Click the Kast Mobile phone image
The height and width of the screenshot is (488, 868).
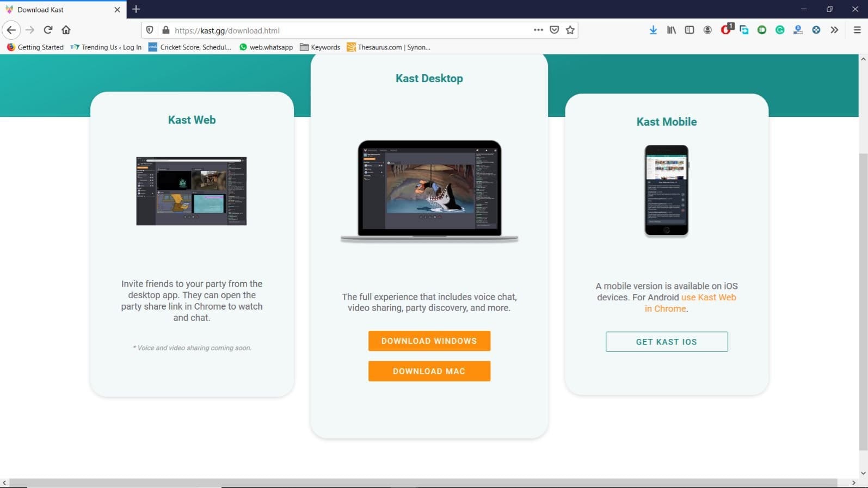[x=667, y=190]
